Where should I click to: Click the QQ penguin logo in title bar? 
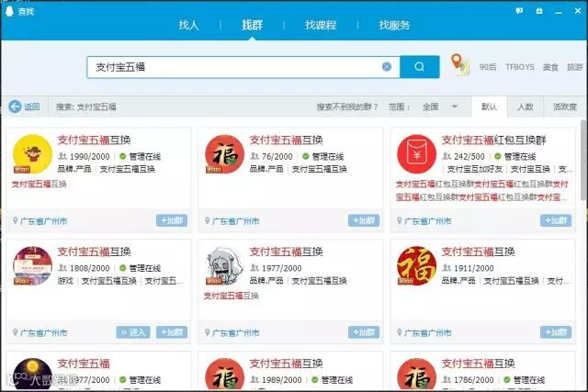coord(9,11)
